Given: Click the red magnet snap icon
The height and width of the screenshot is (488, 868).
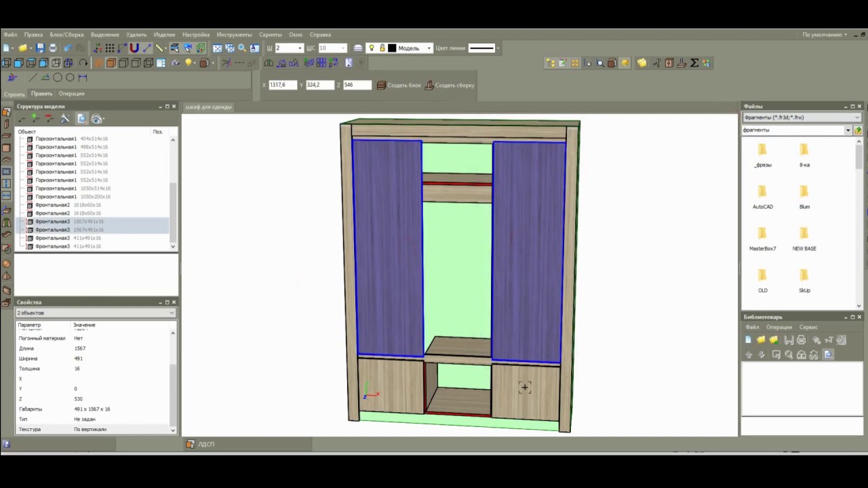Looking at the screenshot, I should tap(134, 48).
